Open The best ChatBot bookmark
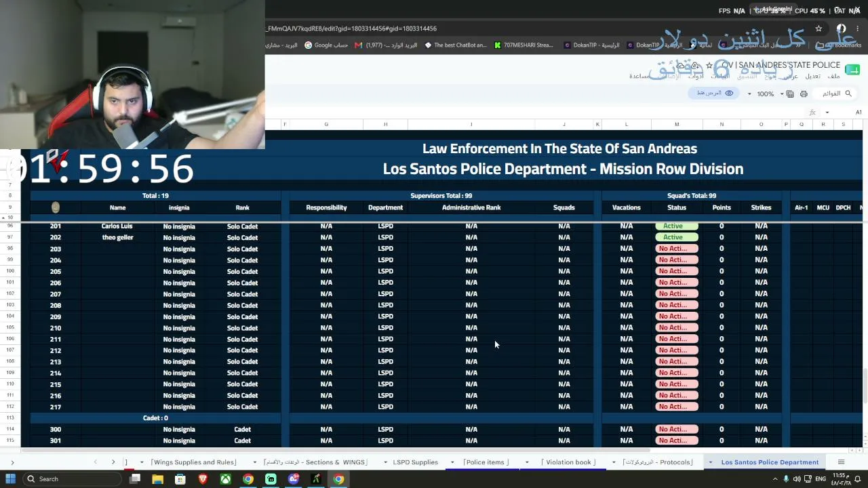Image resolution: width=868 pixels, height=488 pixels. point(456,45)
